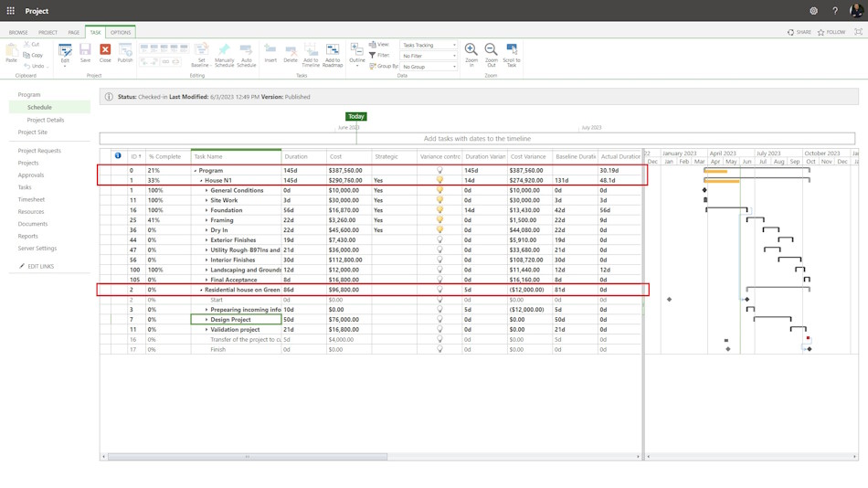Expand the Foundation task
Screen dimensions: 868x488
coord(206,210)
